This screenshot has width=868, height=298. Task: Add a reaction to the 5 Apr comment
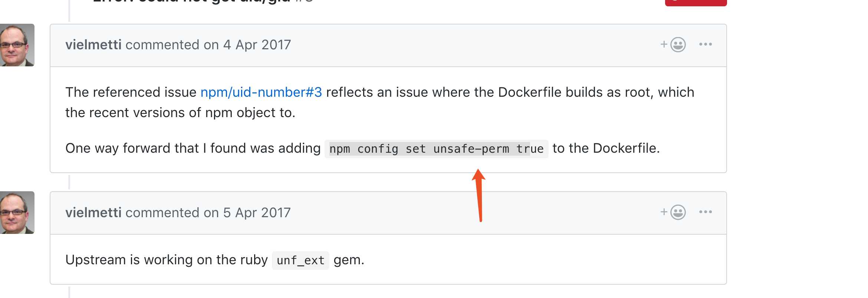click(x=673, y=212)
